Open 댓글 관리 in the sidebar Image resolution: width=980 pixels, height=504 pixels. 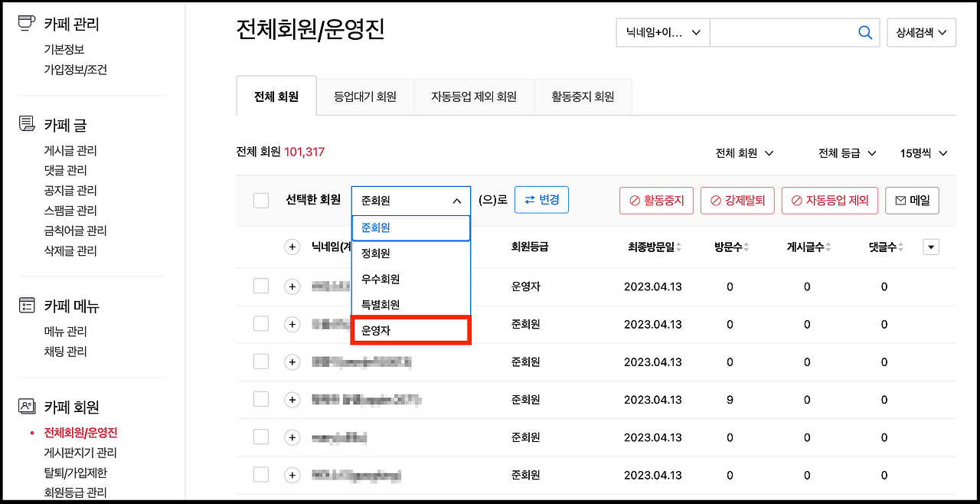click(66, 170)
